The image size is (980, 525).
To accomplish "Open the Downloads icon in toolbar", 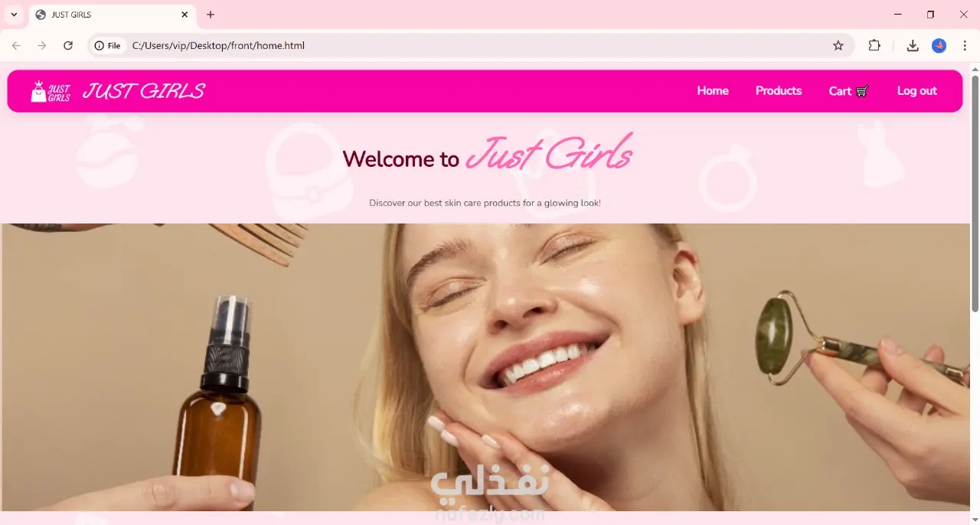I will click(913, 46).
